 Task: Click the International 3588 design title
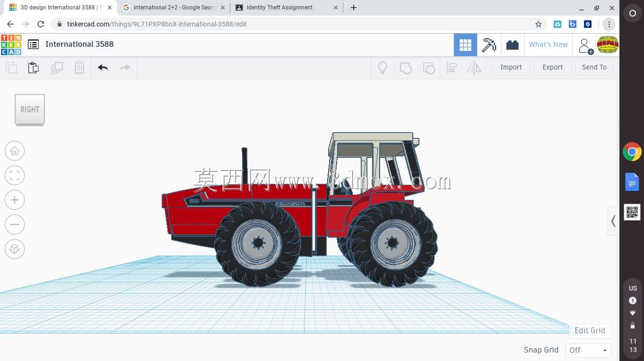[x=79, y=44]
